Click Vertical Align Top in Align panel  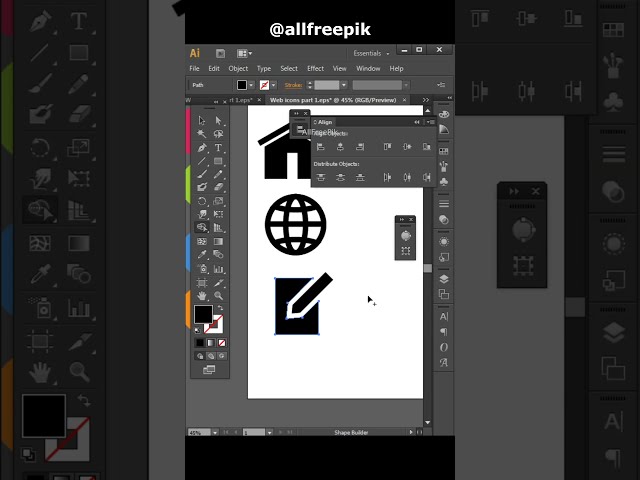click(387, 147)
